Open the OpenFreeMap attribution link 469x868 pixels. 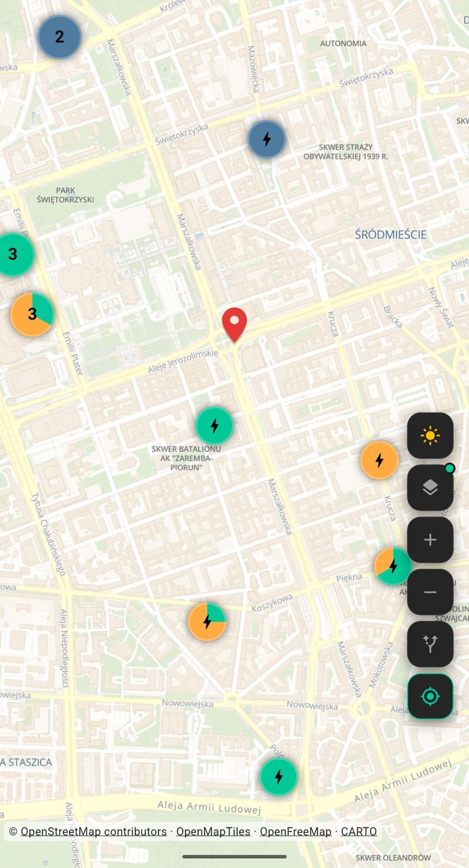pyautogui.click(x=296, y=832)
